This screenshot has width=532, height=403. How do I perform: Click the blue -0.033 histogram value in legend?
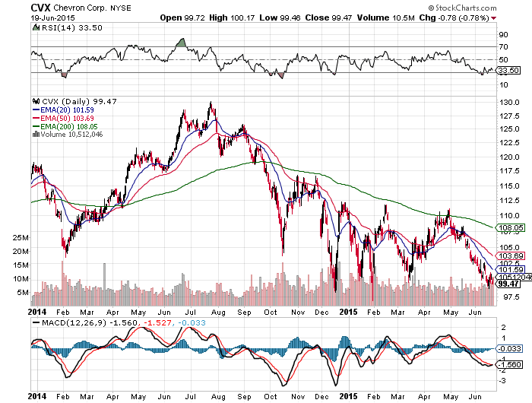[x=192, y=322]
